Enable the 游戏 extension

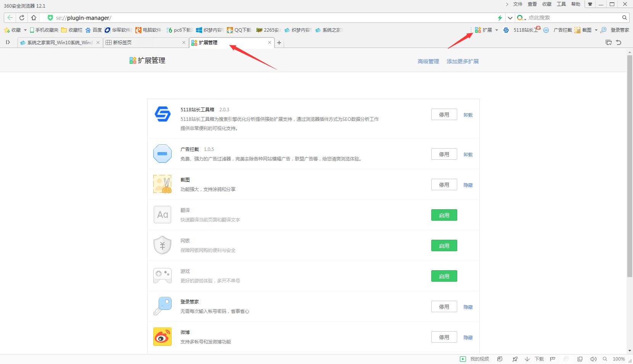click(444, 276)
